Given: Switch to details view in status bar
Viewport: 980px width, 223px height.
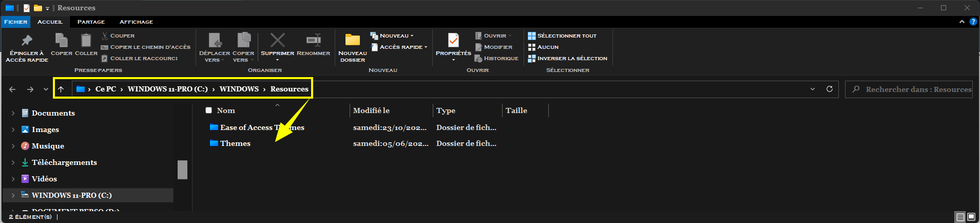Looking at the screenshot, I should click(960, 217).
